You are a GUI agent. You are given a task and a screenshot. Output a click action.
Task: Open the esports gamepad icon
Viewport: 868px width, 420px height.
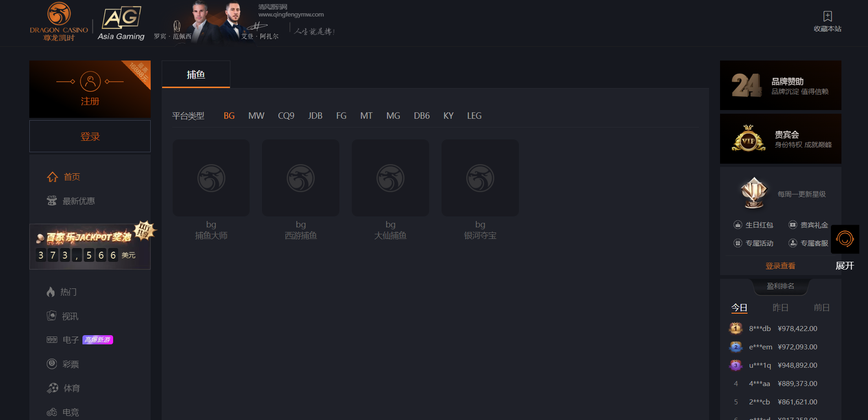[52, 412]
